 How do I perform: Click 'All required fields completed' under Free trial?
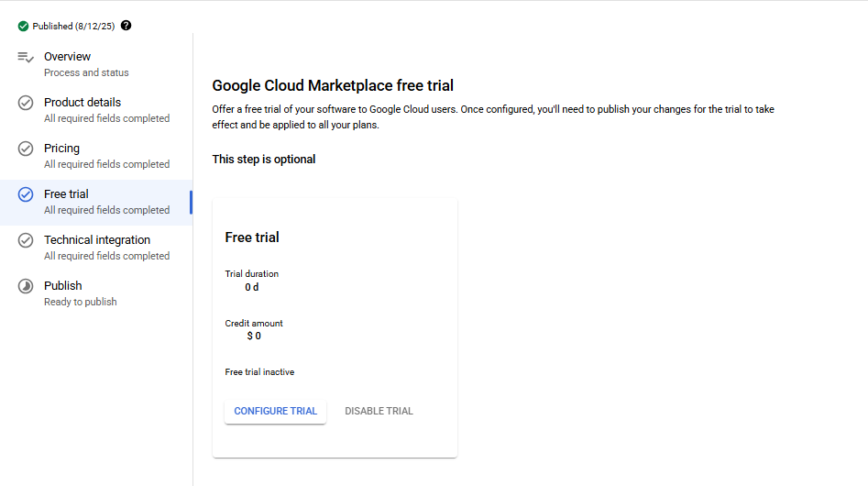107,210
